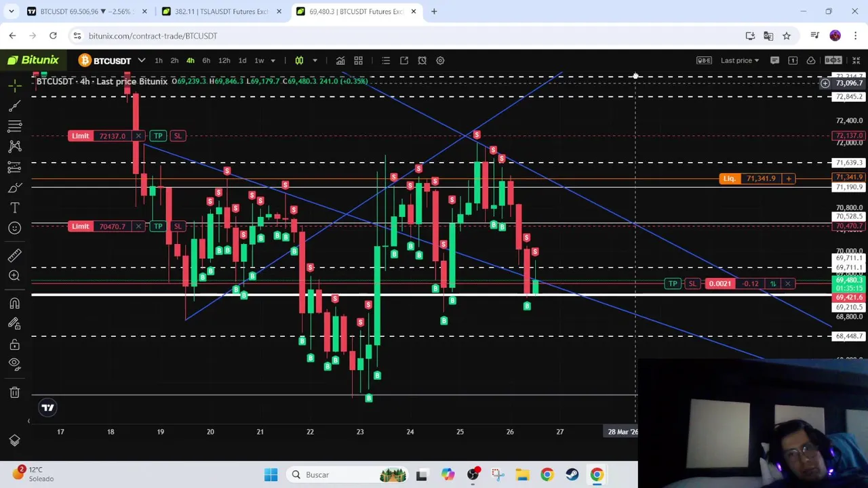Cancel the 70470.7 limit order
The width and height of the screenshot is (868, 488).
pyautogui.click(x=138, y=226)
